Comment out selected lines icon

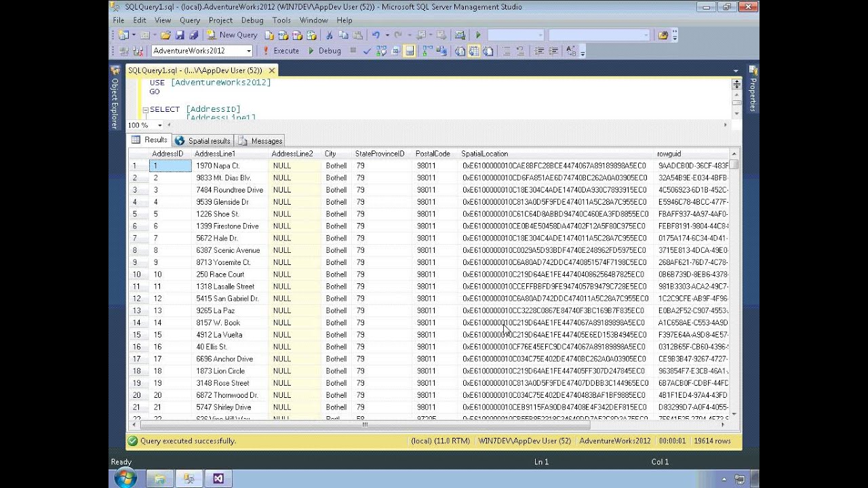[506, 51]
